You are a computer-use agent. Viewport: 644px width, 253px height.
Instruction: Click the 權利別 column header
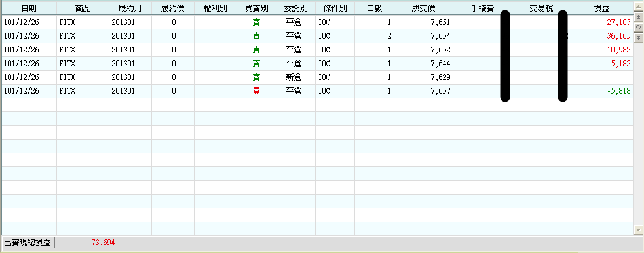pos(216,9)
